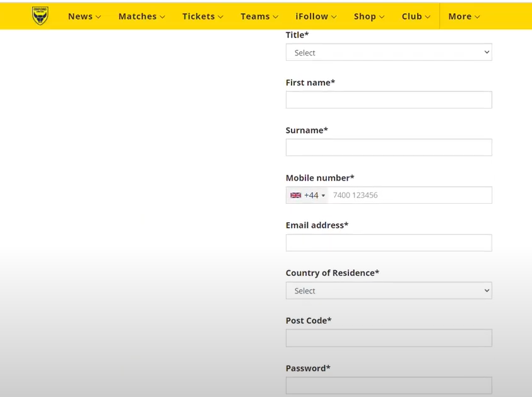Viewport: 532px width, 397px height.
Task: Expand the More menu
Action: [464, 16]
